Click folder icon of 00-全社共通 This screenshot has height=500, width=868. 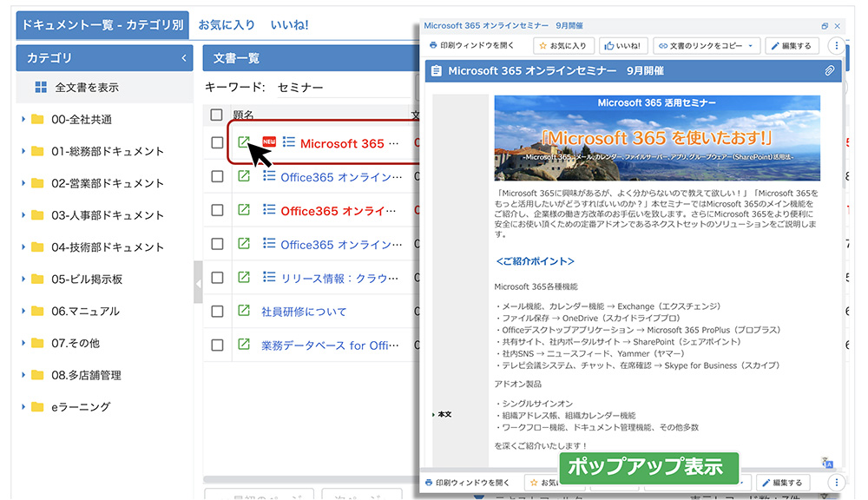[37, 119]
